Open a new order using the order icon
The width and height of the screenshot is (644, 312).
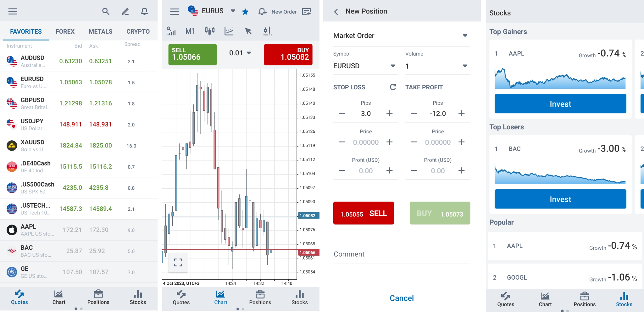(306, 11)
